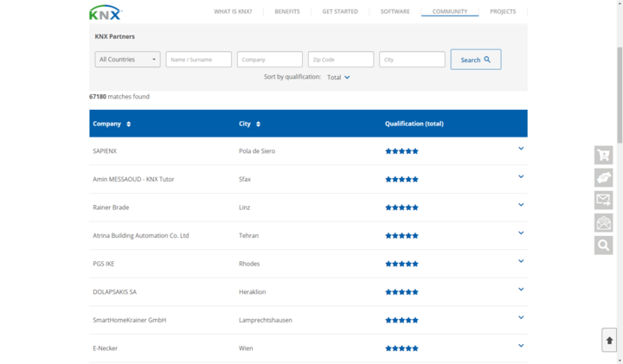Open the COMMUNITY menu tab
This screenshot has height=364, width=623.
point(450,11)
